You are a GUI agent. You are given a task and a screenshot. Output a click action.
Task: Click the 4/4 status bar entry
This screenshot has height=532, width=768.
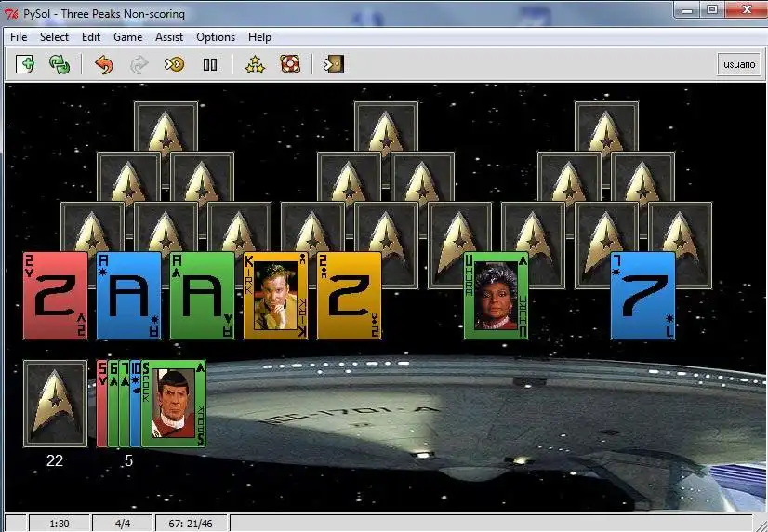point(123,524)
